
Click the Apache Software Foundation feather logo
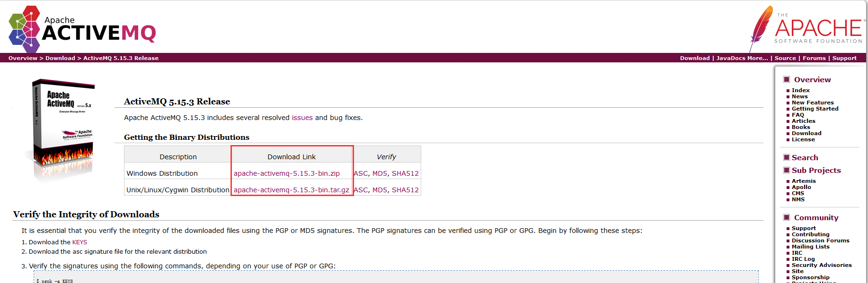806,28
